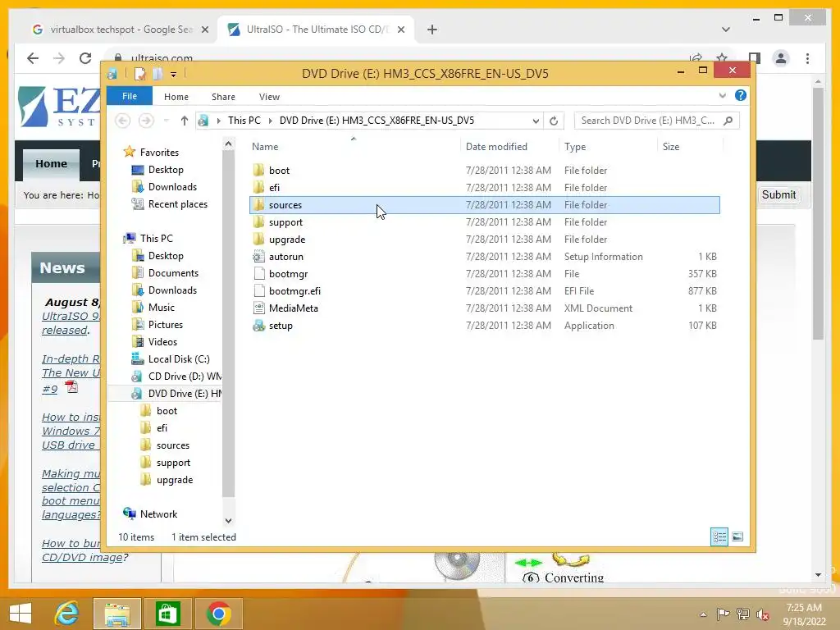The image size is (840, 630).
Task: Select the sources folder icon in file list
Action: 258,204
